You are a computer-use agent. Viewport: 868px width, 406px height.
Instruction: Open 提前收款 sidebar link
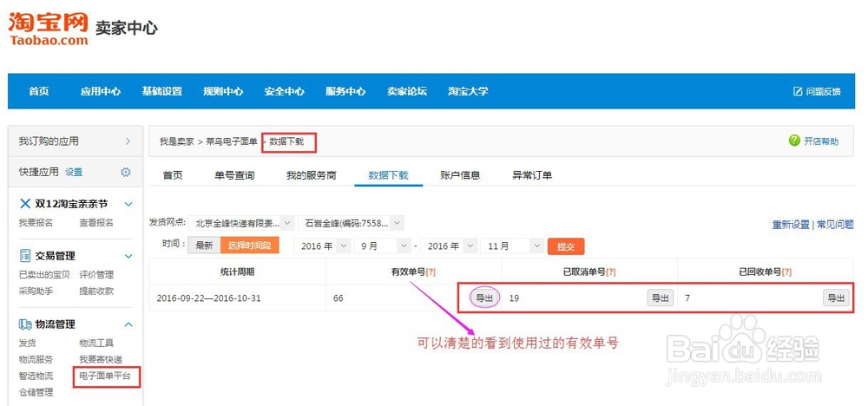pos(96,291)
